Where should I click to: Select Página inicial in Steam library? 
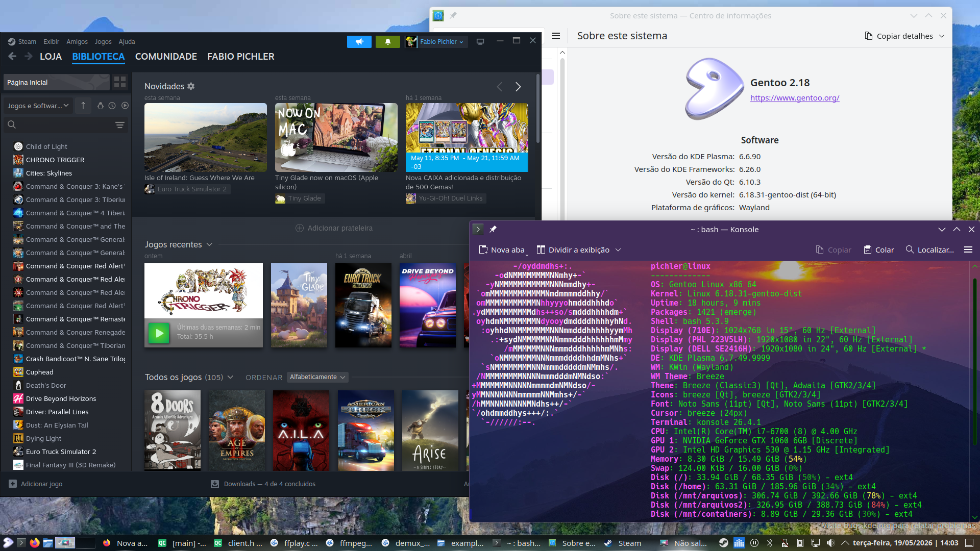point(56,82)
